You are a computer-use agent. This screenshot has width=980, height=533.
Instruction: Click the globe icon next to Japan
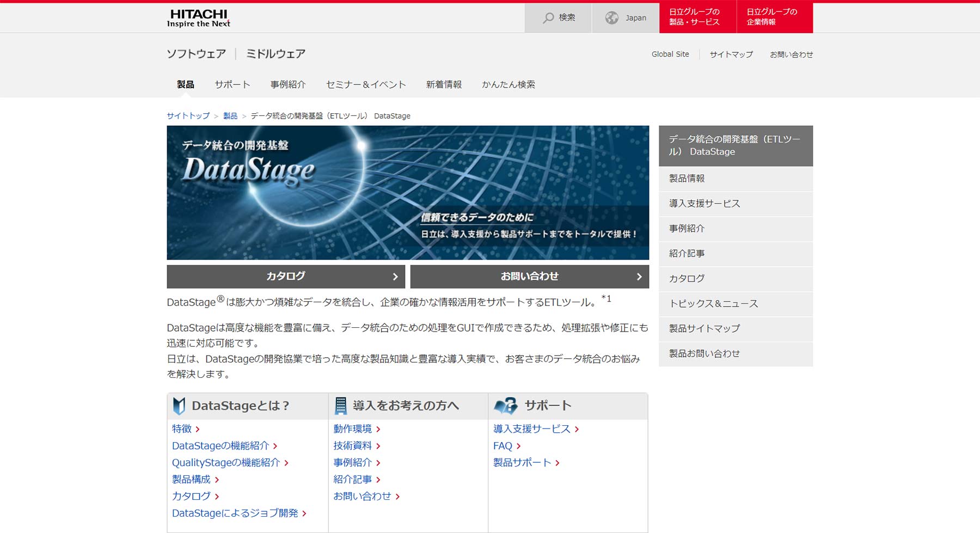pyautogui.click(x=612, y=18)
